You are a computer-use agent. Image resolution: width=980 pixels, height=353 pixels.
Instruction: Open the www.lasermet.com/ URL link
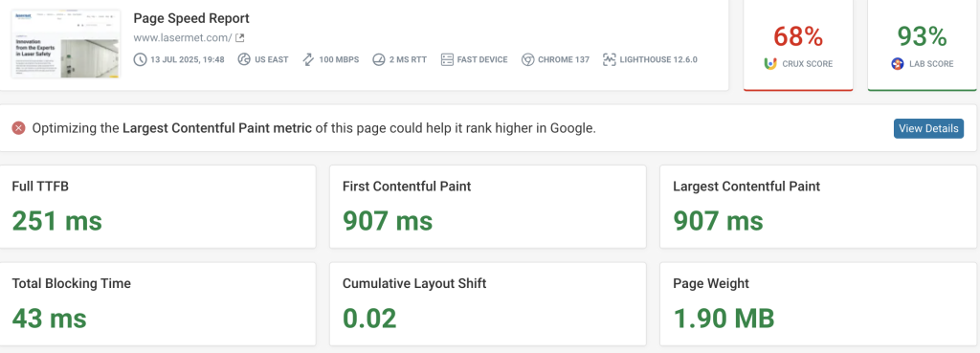pyautogui.click(x=183, y=38)
